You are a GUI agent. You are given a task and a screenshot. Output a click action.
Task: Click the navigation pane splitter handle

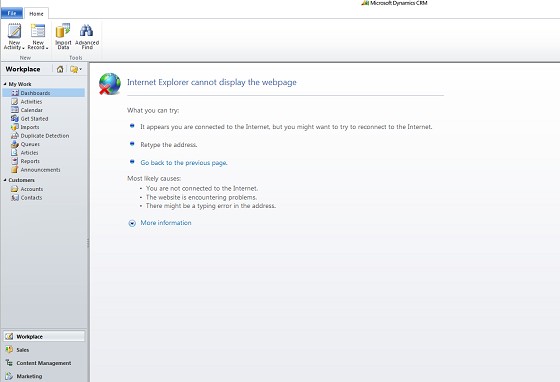coord(88,243)
